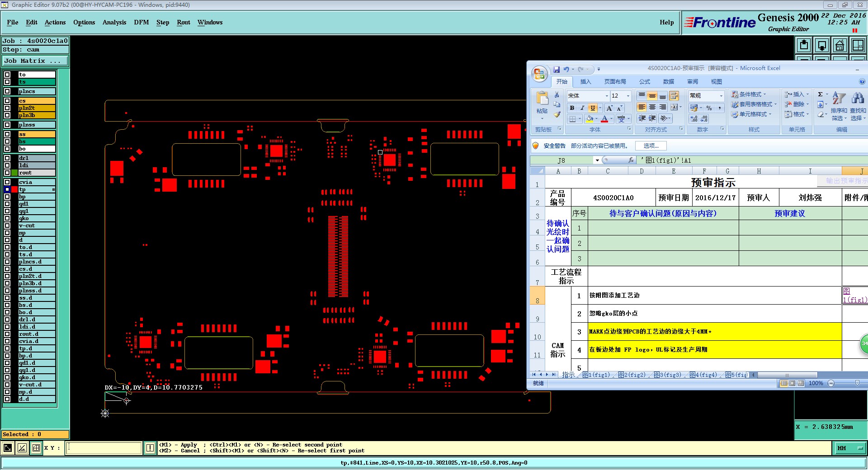The height and width of the screenshot is (470, 868).
Task: Switch to the 页面布局 ribbon tab
Action: [x=615, y=82]
